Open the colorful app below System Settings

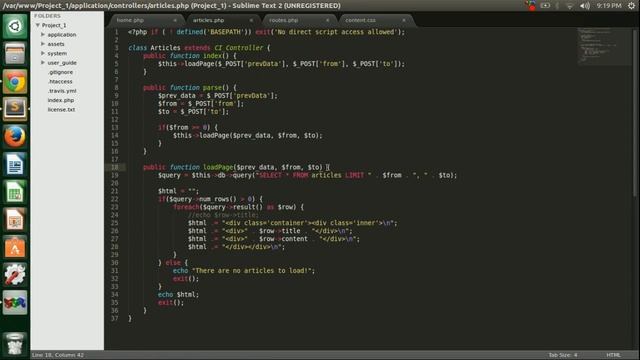pyautogui.click(x=15, y=302)
